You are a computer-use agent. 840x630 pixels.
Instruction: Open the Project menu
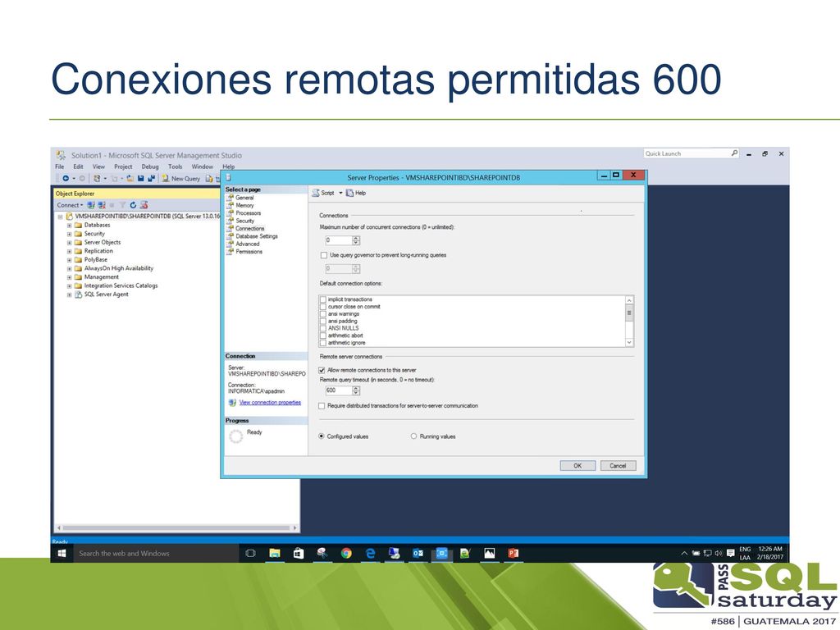pyautogui.click(x=123, y=167)
